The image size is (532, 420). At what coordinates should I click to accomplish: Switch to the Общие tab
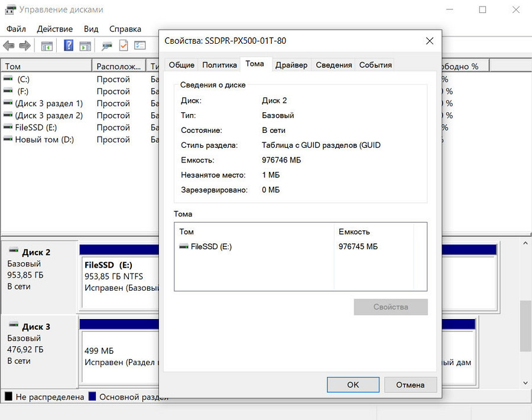181,65
